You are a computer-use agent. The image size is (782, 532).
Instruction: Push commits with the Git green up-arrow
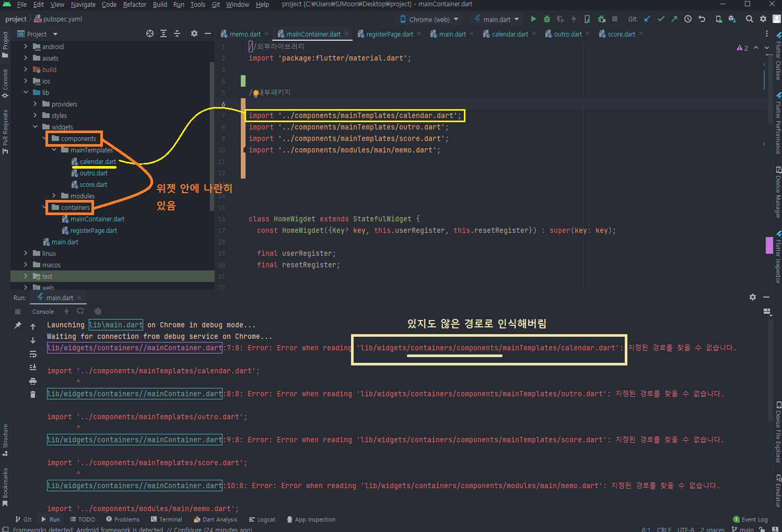674,19
